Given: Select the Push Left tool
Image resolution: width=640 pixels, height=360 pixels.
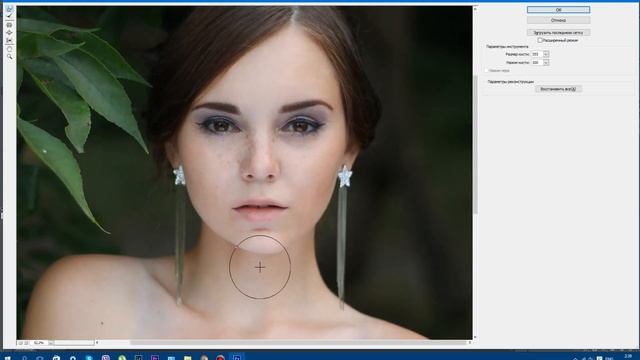Looking at the screenshot, I should [9, 40].
